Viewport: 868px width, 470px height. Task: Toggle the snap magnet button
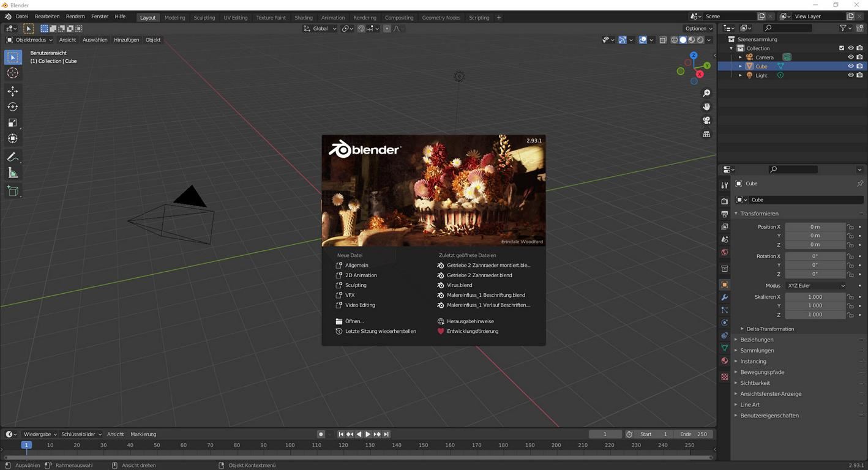[361, 29]
